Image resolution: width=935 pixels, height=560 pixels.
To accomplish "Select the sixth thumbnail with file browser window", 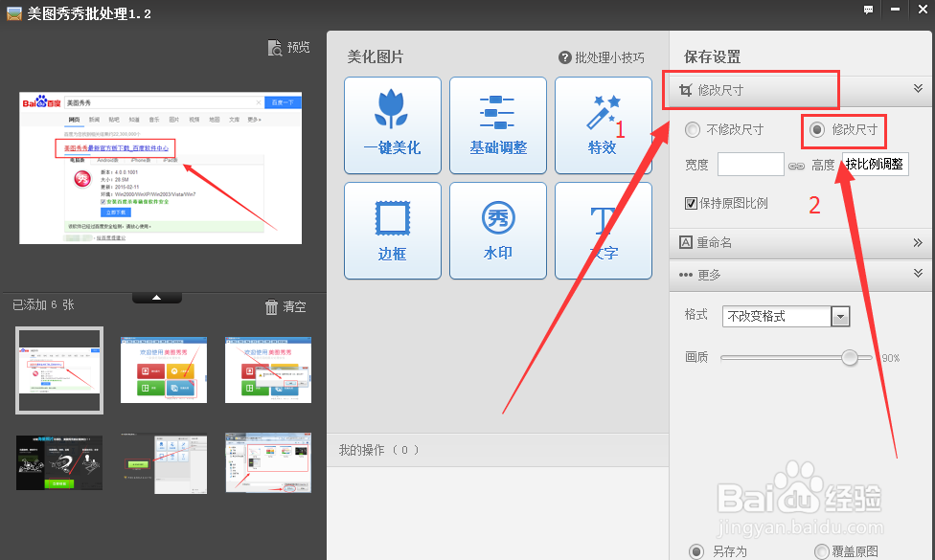I will [268, 463].
